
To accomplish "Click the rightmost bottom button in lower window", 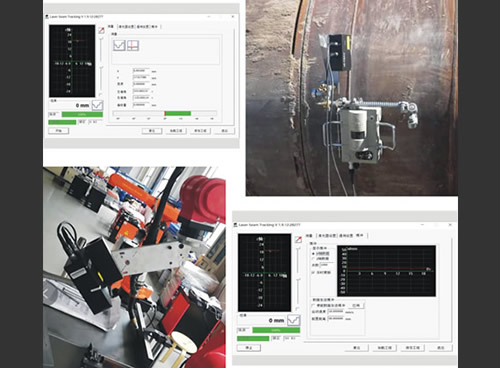I will pos(441,348).
